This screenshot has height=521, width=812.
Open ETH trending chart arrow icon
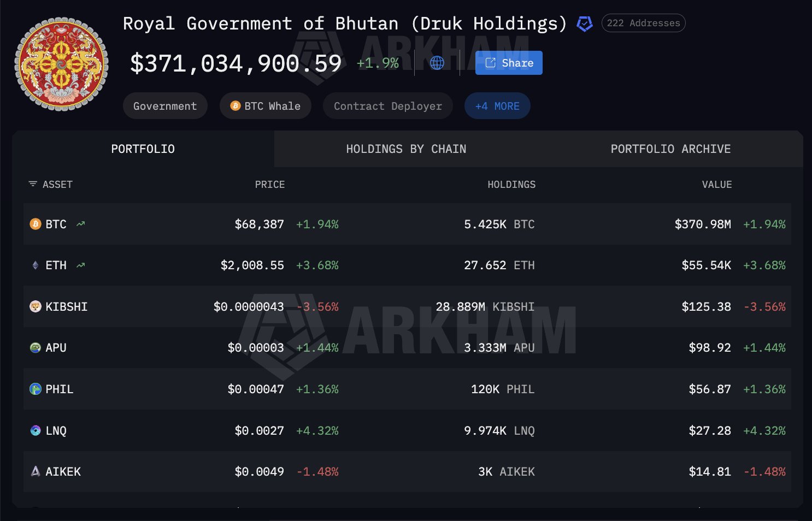81,265
